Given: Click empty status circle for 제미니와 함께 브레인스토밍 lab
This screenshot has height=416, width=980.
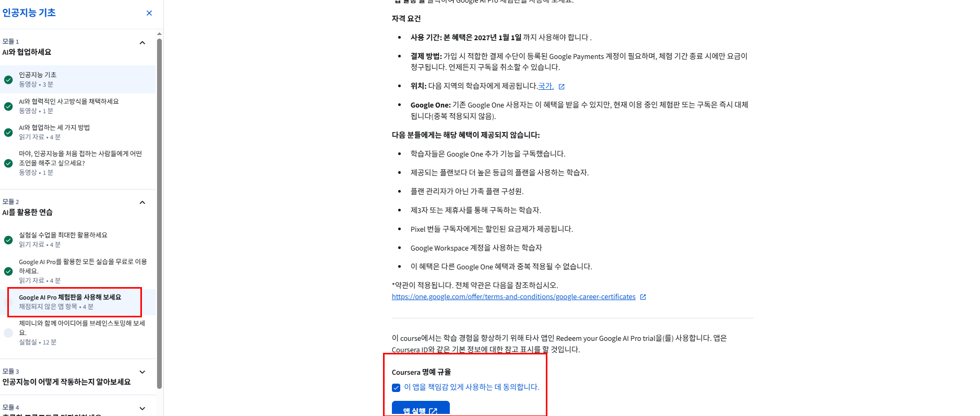Looking at the screenshot, I should pyautogui.click(x=8, y=333).
